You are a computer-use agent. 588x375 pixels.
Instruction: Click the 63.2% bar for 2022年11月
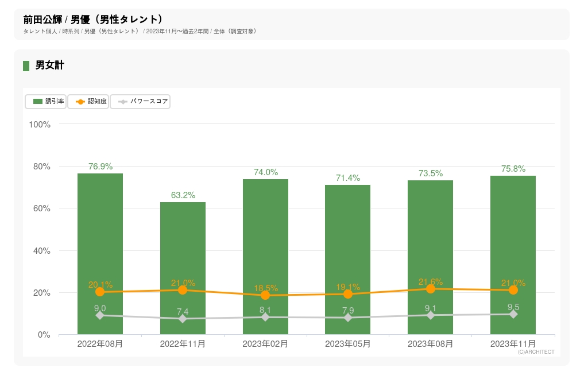coord(183,247)
